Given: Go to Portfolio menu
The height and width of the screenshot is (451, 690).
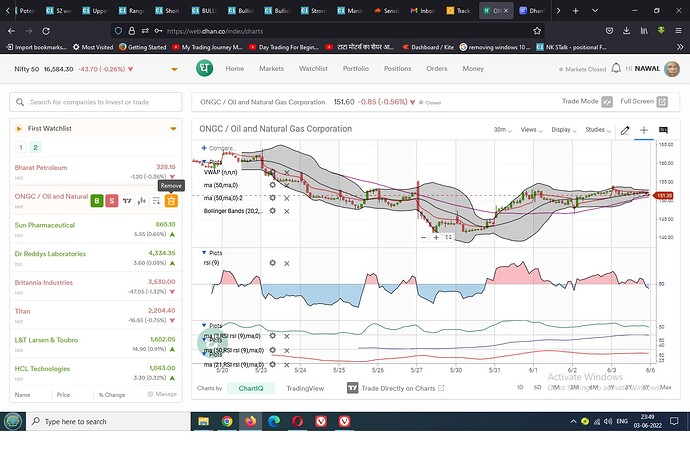Looking at the screenshot, I should tap(356, 68).
